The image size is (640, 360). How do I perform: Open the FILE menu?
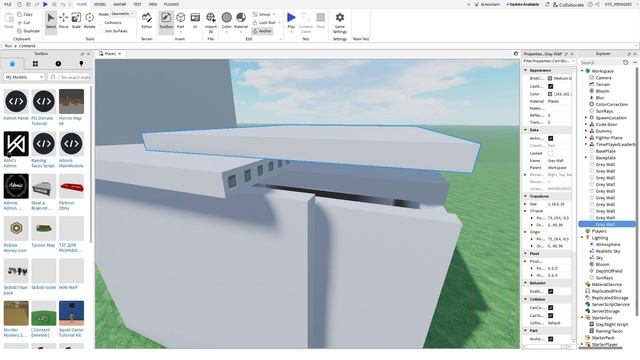point(8,4)
